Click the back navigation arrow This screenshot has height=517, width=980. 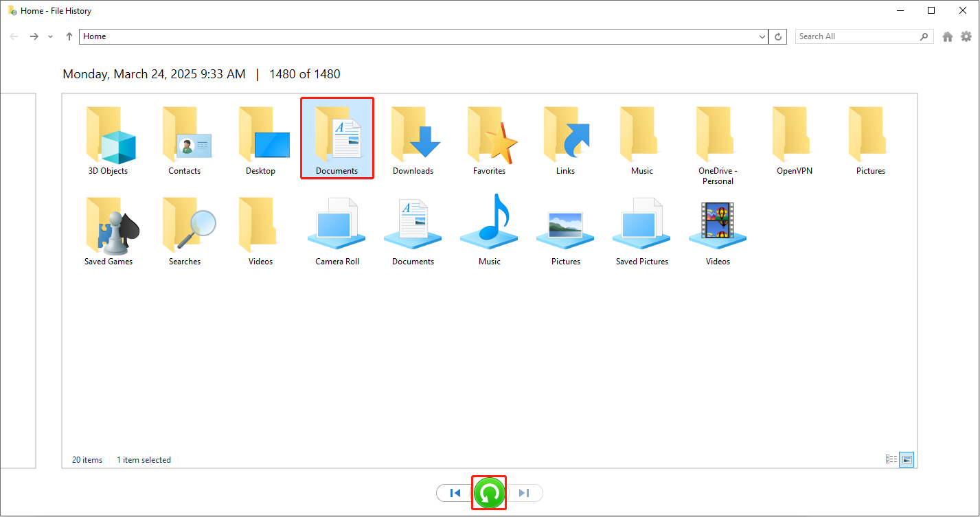point(14,36)
